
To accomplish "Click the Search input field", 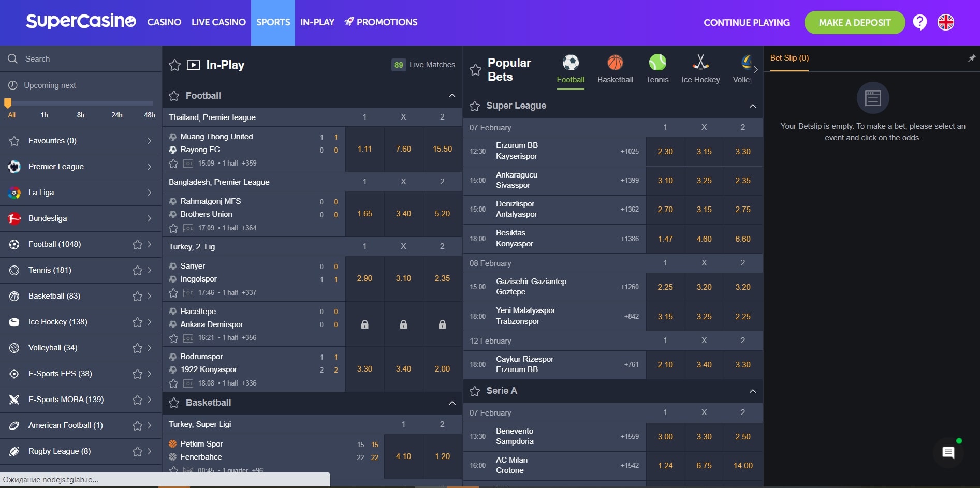I will pyautogui.click(x=81, y=59).
